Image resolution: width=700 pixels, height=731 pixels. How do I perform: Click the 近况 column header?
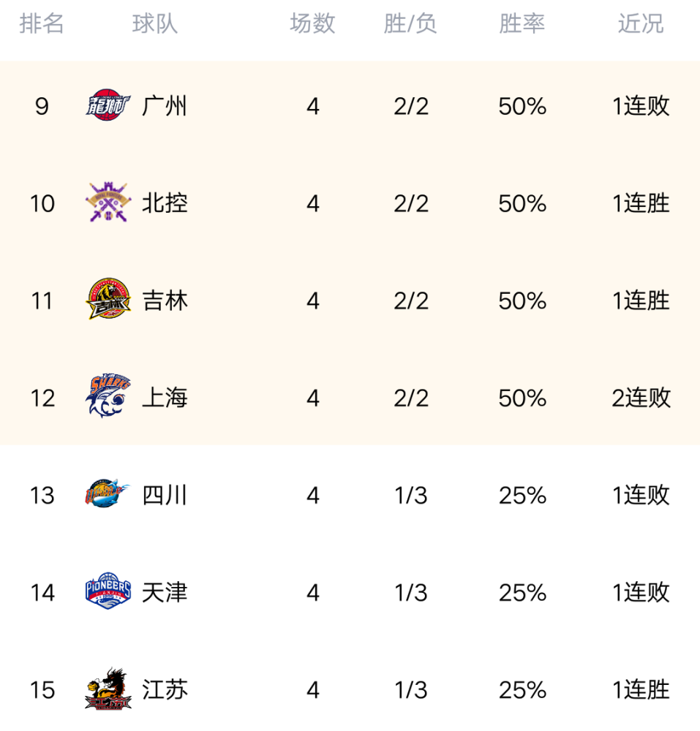(x=641, y=23)
